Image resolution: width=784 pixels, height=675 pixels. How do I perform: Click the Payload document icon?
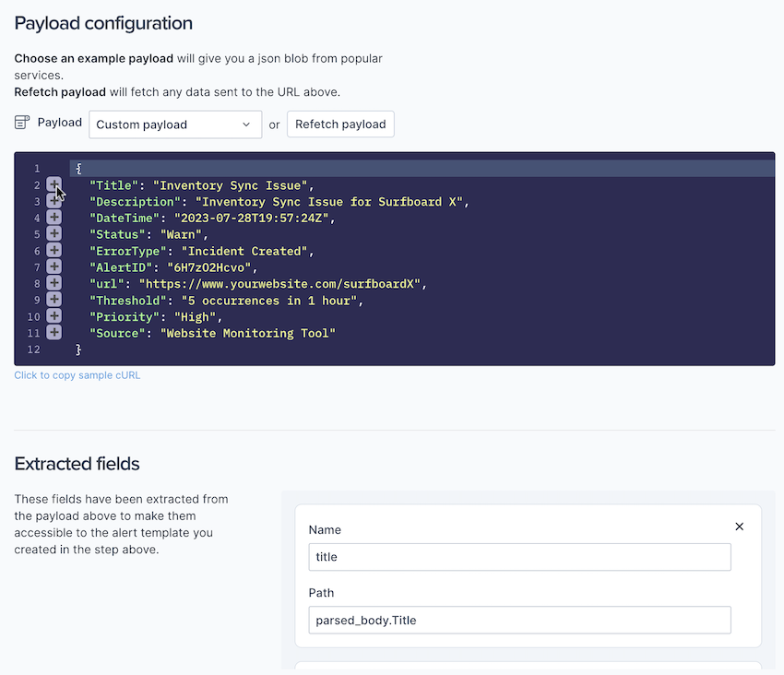click(23, 123)
